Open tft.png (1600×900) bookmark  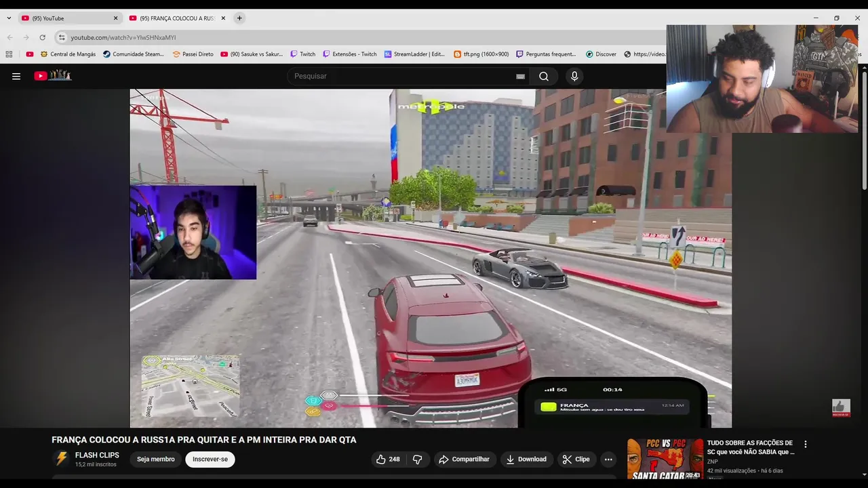[481, 54]
